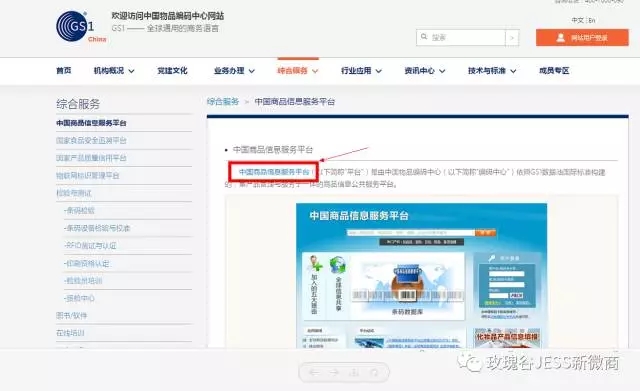Select the 行业应用 nav menu label
The height and width of the screenshot is (391, 640).
pos(356,71)
